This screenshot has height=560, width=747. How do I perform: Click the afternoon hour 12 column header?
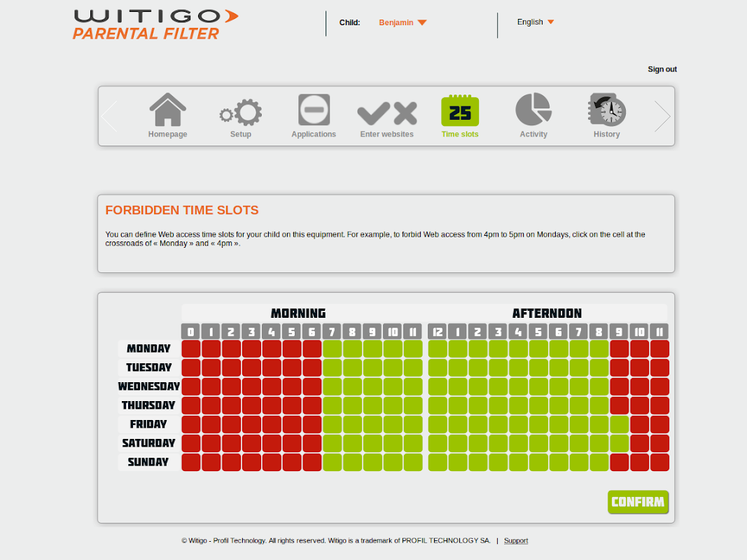click(x=438, y=331)
